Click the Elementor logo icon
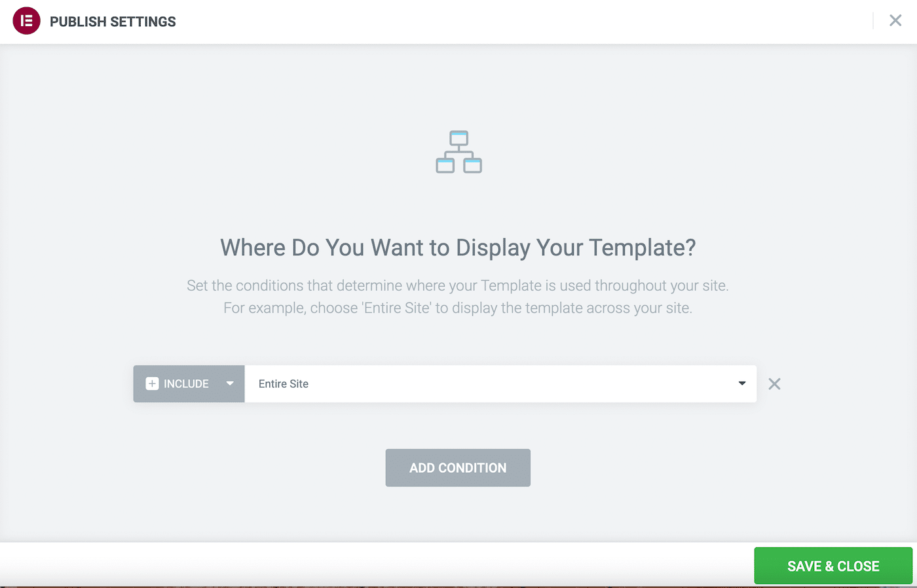917x588 pixels. 27,21
